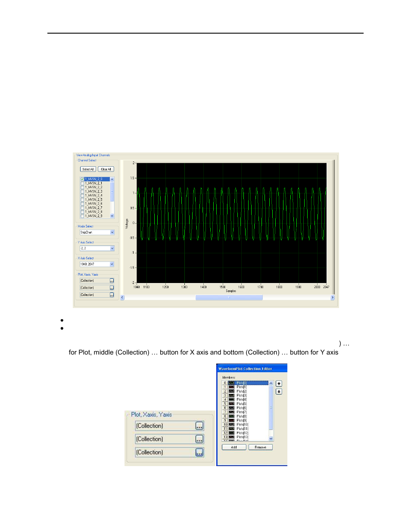
Task: Select Plots[3] waveform icon in Members list
Action: (231, 395)
